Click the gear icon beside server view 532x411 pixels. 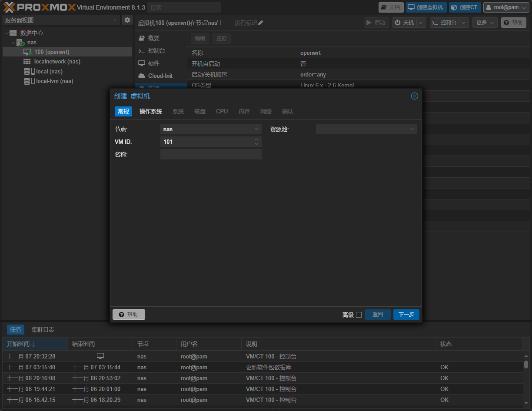127,20
